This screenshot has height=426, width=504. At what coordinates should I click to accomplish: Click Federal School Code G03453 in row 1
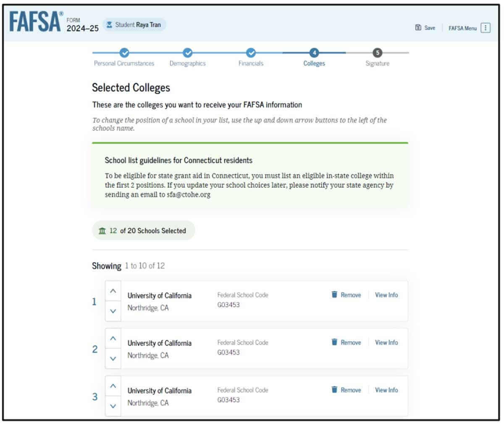coord(243,300)
